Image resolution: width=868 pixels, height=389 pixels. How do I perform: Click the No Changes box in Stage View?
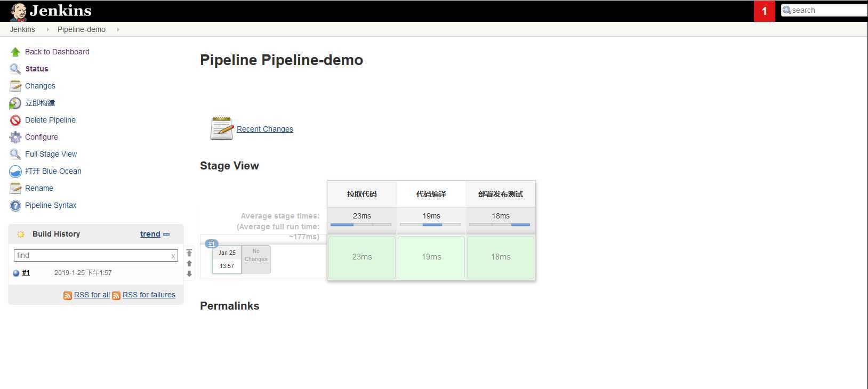click(256, 259)
